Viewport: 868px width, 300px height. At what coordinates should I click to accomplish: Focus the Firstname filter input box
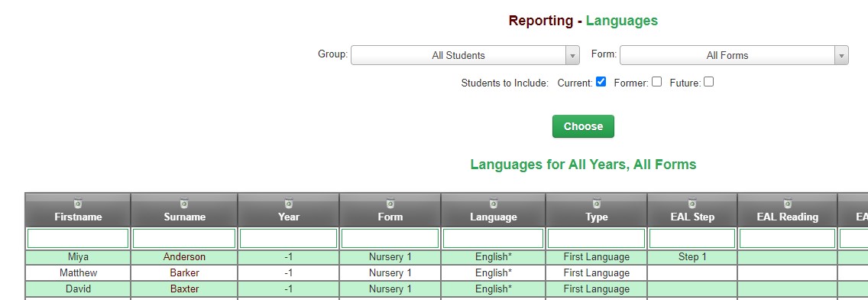tap(78, 239)
